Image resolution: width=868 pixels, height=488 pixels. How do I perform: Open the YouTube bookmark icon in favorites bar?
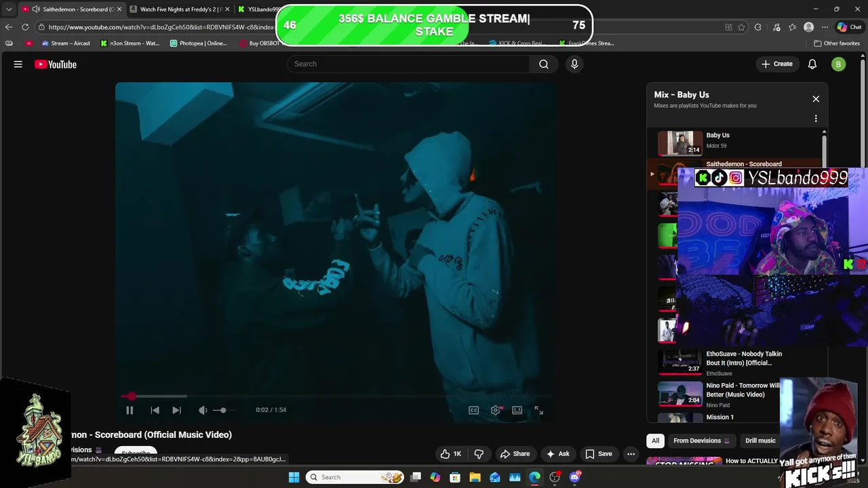[x=28, y=43]
